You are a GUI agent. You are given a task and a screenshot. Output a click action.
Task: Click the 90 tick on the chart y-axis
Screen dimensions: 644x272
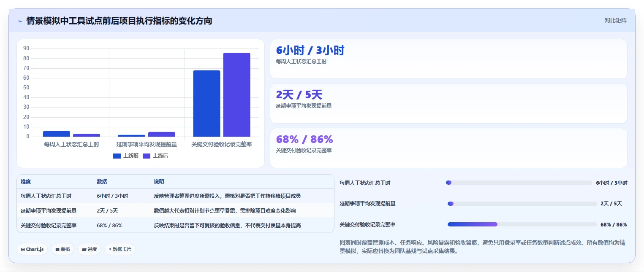26,48
